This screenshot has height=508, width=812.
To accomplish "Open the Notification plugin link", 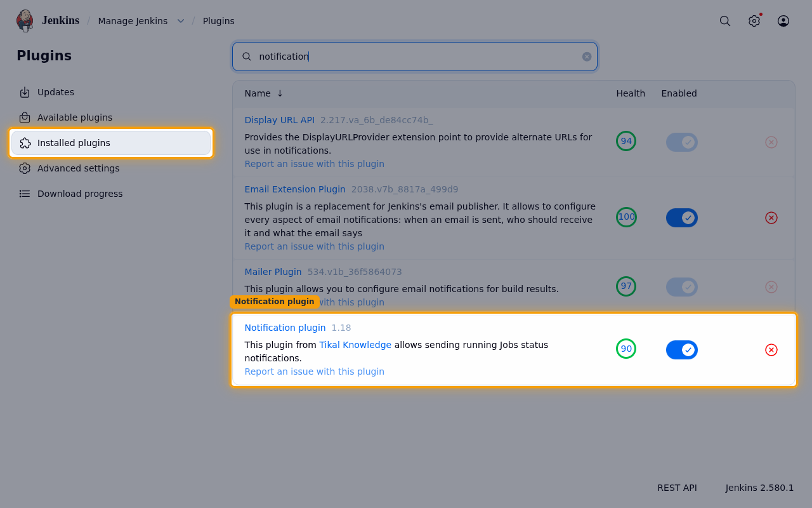I will (285, 328).
